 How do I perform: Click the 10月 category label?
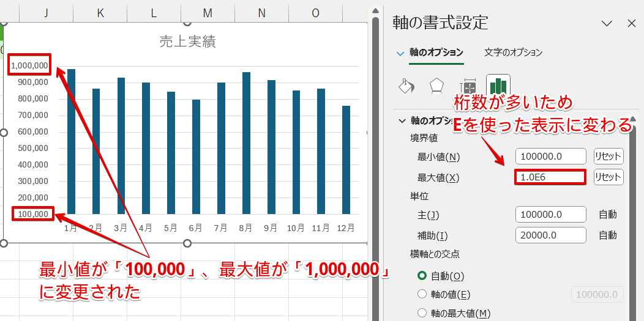click(296, 228)
